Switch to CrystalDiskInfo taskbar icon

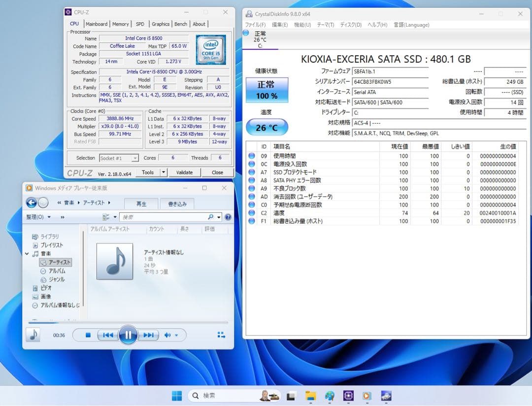386,396
